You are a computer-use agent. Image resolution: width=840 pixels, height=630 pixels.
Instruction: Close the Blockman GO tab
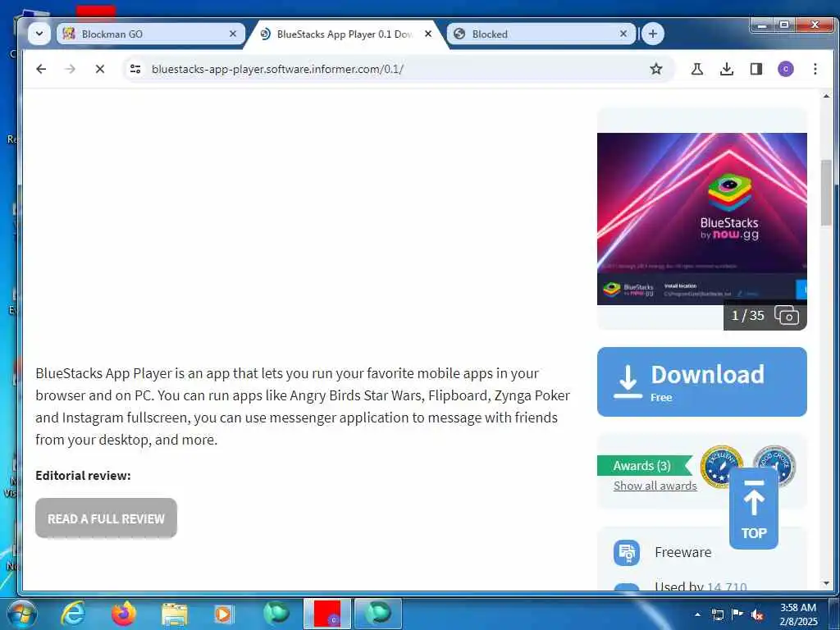point(232,34)
